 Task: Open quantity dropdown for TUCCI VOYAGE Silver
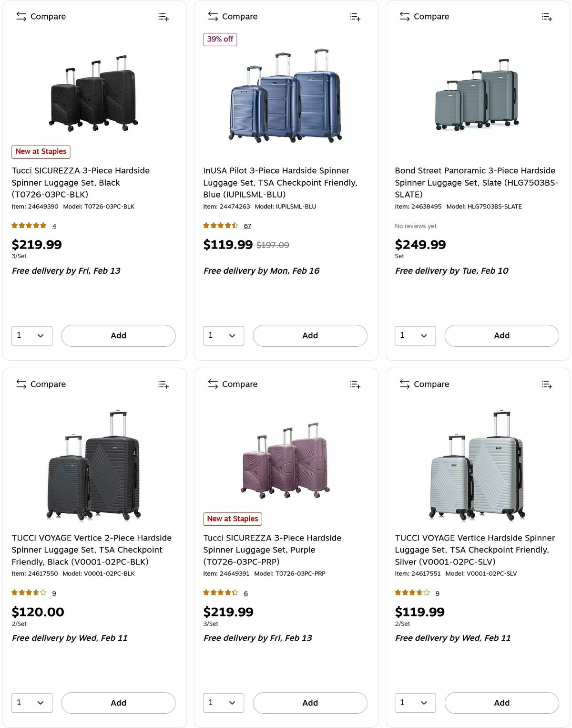(x=415, y=703)
